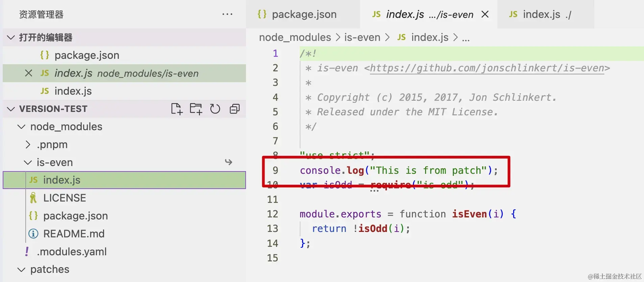Open the explorer more actions ellipsis menu
The height and width of the screenshot is (282, 644).
pyautogui.click(x=227, y=14)
